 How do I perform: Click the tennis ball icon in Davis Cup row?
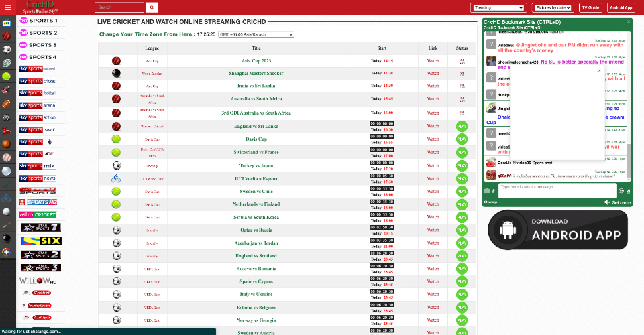pyautogui.click(x=116, y=139)
